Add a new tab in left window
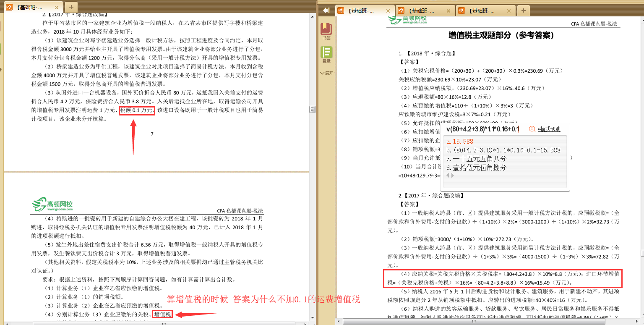644x325 pixels. pos(71,7)
